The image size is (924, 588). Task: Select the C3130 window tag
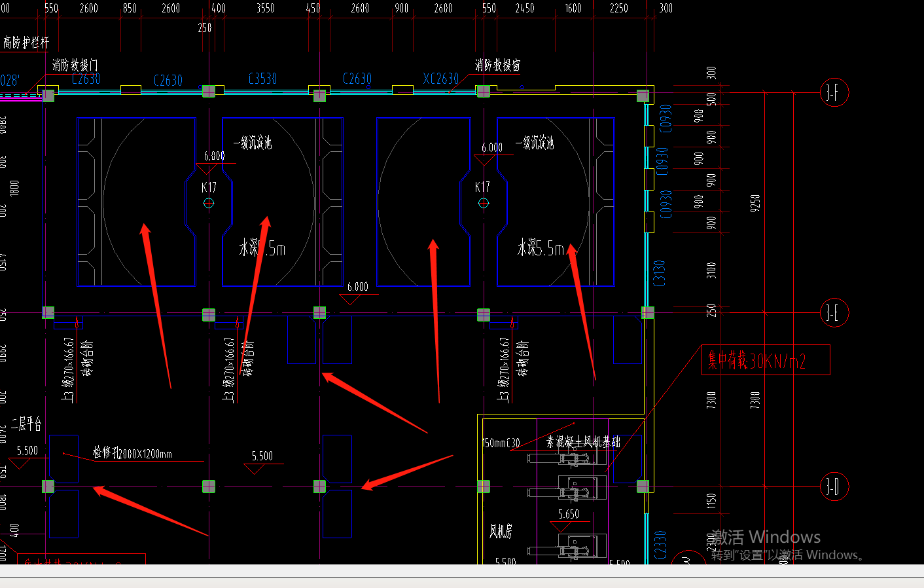coord(660,273)
